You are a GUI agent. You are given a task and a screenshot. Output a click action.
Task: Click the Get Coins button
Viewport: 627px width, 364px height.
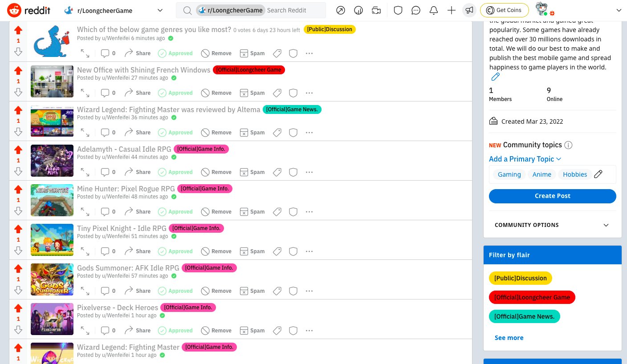coord(504,10)
